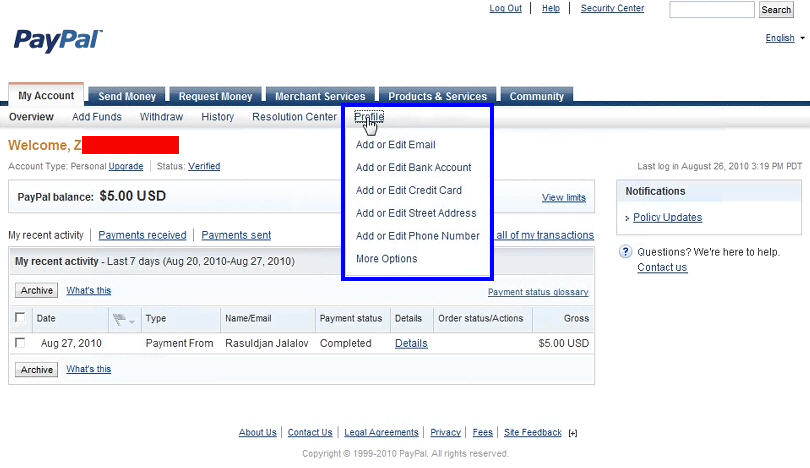The height and width of the screenshot is (468, 810).
Task: Switch to the My Account tab
Action: pyautogui.click(x=46, y=96)
